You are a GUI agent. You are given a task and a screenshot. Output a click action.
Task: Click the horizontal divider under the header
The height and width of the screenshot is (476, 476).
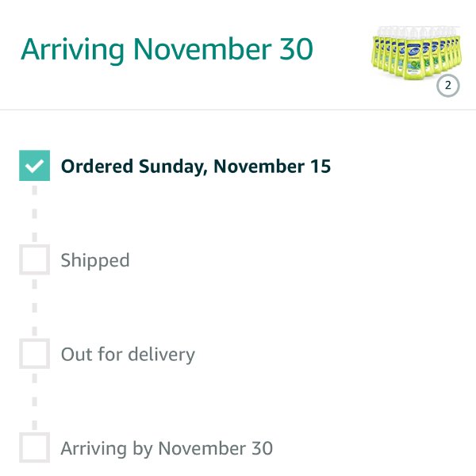238,109
